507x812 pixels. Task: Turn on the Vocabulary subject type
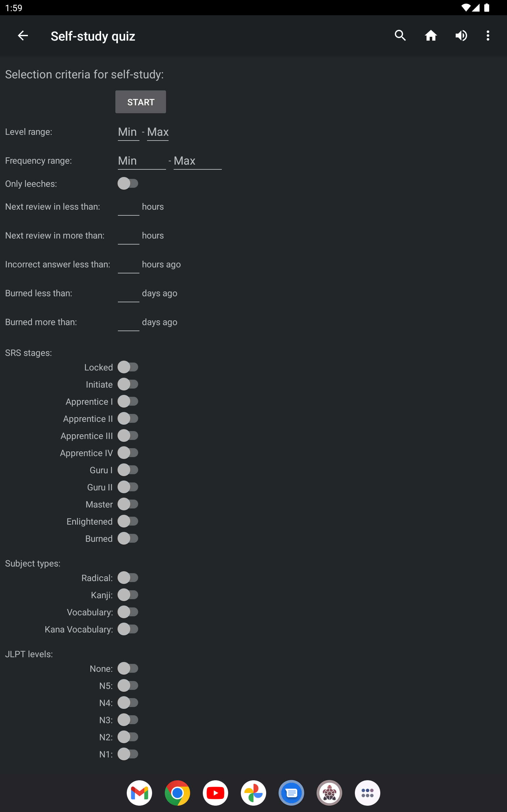(x=128, y=612)
